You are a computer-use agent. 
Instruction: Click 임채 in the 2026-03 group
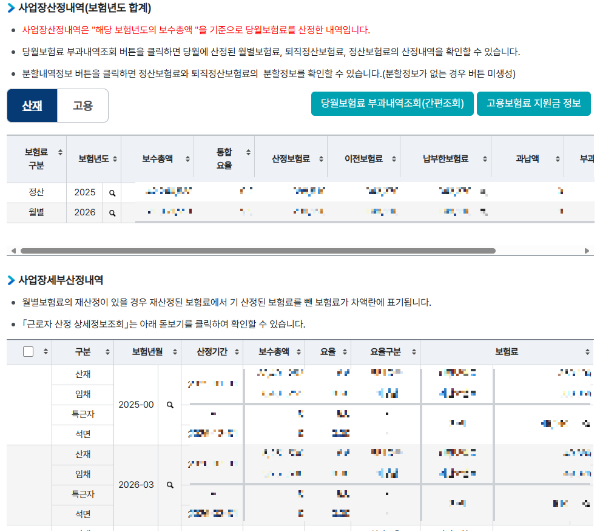click(x=83, y=474)
